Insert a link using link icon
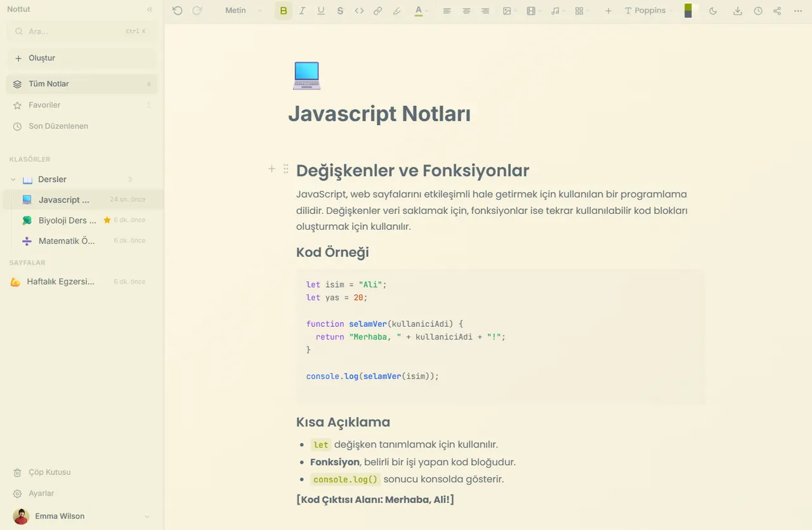This screenshot has height=530, width=812. pos(377,11)
